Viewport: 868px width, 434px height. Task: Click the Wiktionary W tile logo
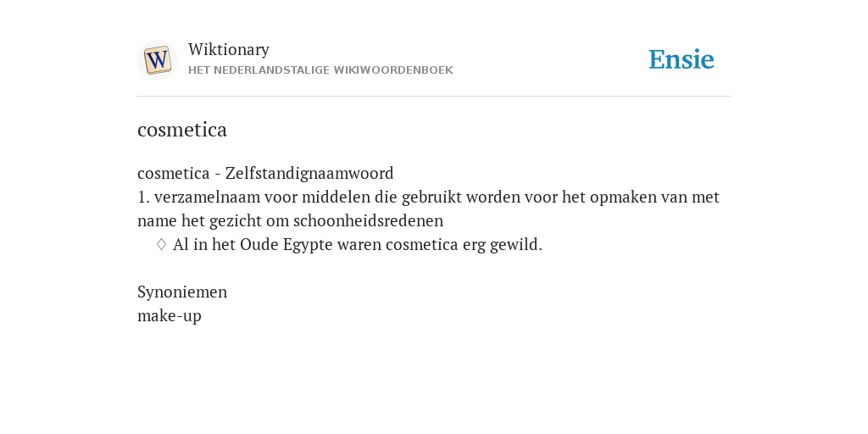[157, 60]
